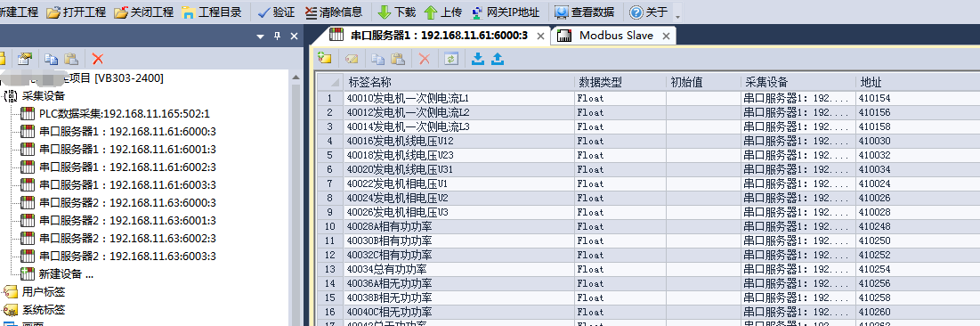Select the 系统标签 system tags node
This screenshot has height=326, width=980.
coord(43,310)
